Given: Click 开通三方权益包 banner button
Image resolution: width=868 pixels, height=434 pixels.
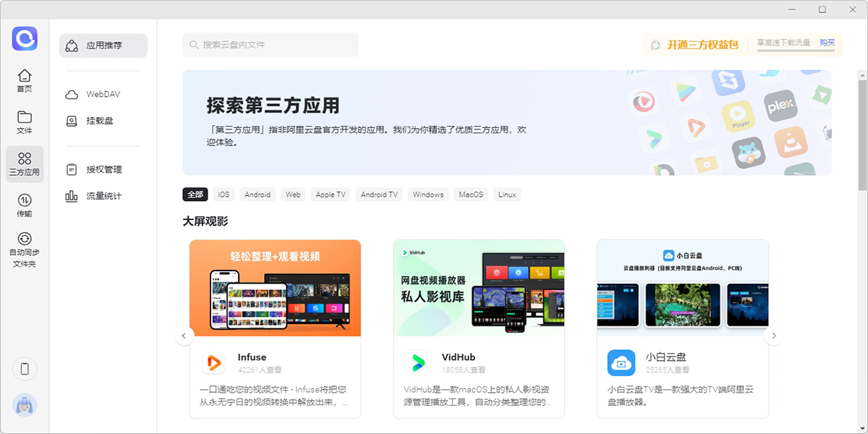Looking at the screenshot, I should 702,45.
